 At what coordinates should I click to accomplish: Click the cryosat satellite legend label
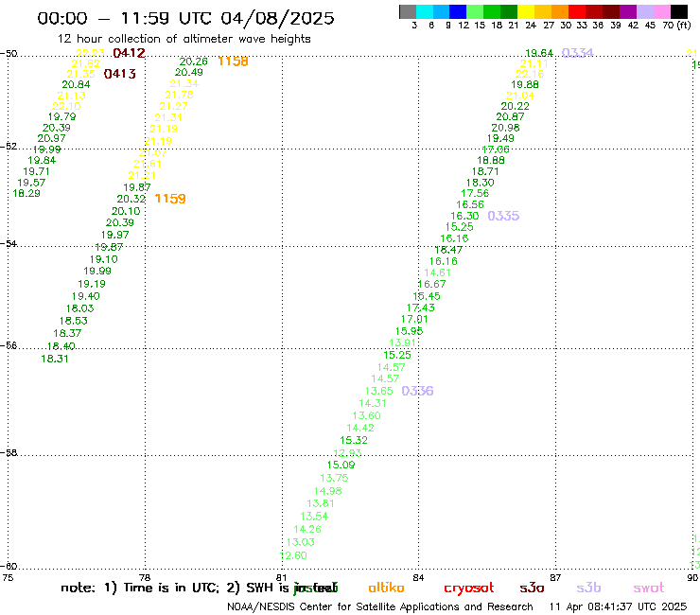469,588
